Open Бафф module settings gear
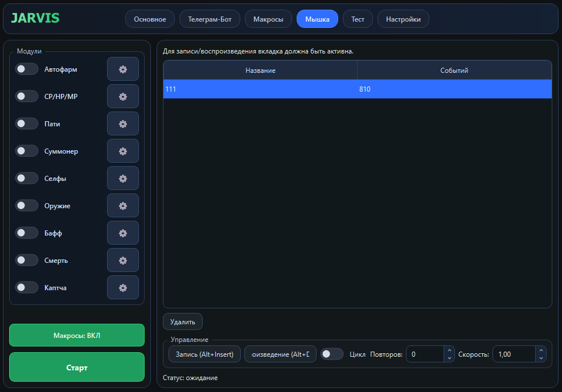 coord(122,233)
